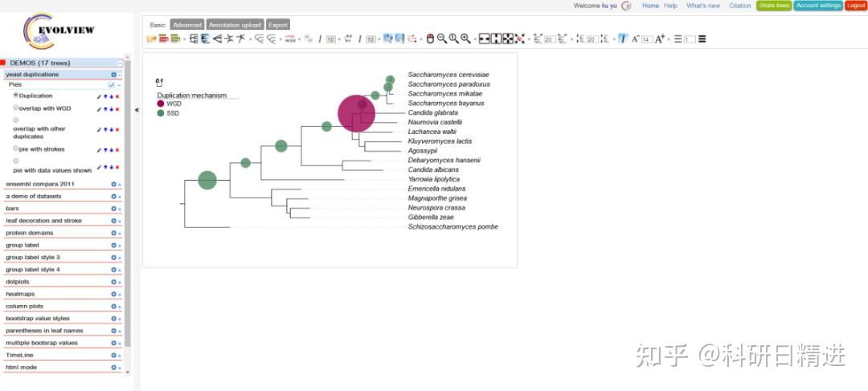This screenshot has height=391, width=868.
Task: Open the Annotation upload tab
Action: 235,25
